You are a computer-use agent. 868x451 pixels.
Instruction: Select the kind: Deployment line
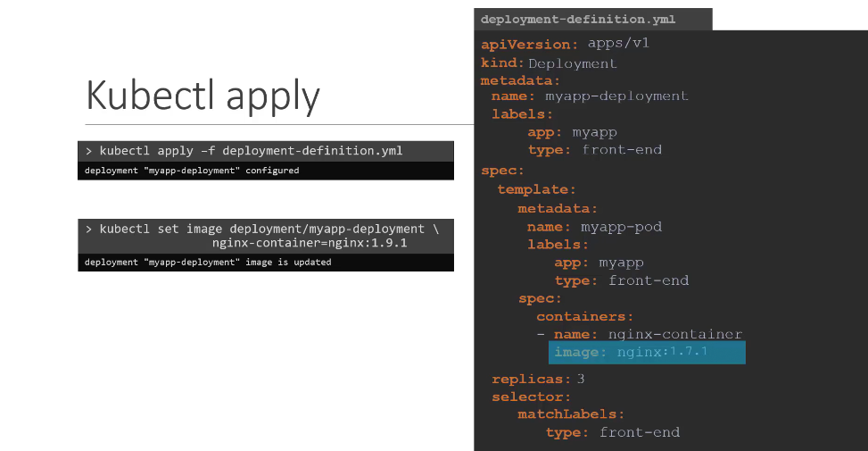[549, 63]
